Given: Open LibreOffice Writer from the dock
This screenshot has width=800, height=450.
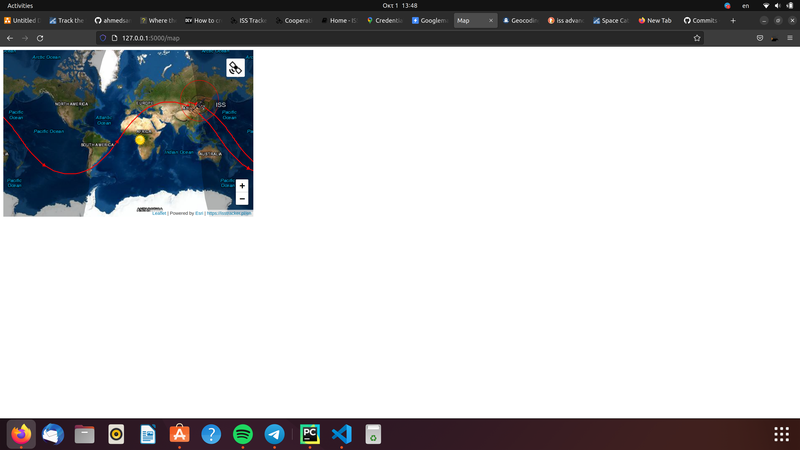Looking at the screenshot, I should click(x=148, y=434).
